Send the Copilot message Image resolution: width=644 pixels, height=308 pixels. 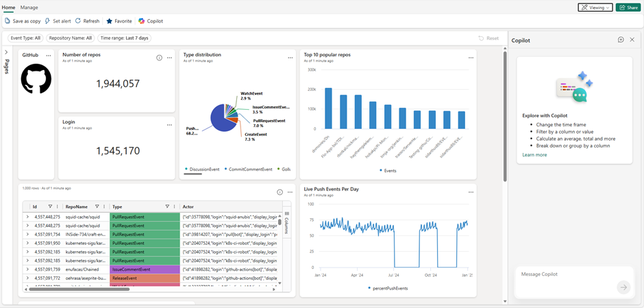(x=623, y=287)
